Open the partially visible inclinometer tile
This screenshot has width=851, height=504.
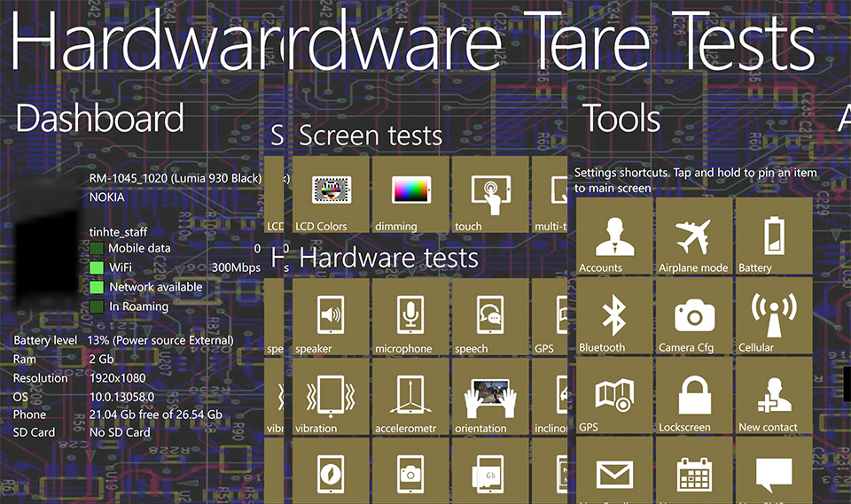coord(550,397)
